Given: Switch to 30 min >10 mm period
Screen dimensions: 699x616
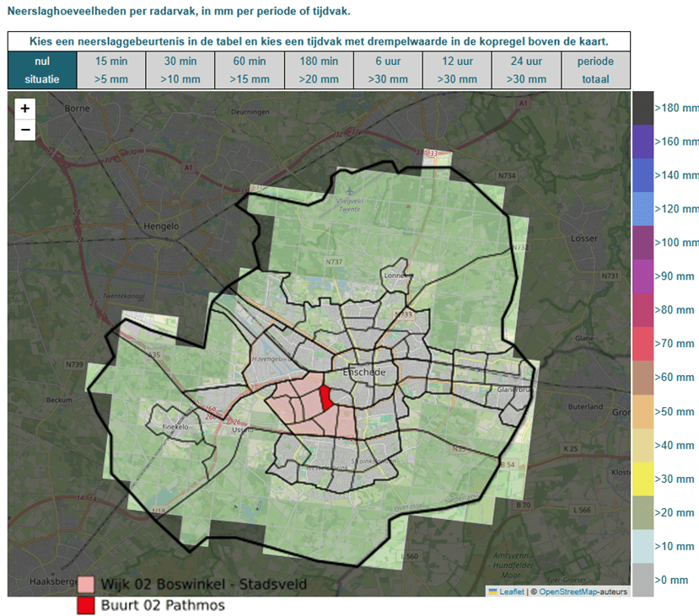Looking at the screenshot, I should pos(180,70).
